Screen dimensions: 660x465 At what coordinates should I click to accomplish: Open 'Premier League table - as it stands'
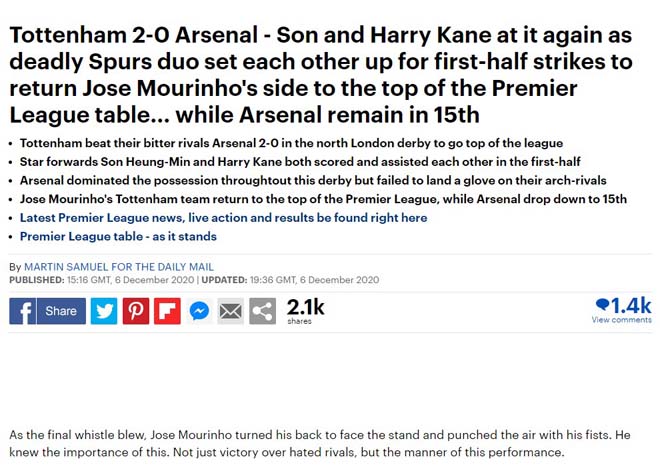118,236
